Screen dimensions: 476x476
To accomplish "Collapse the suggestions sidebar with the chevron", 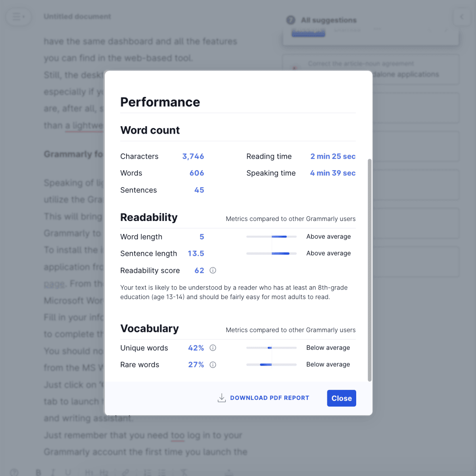I will pyautogui.click(x=461, y=17).
